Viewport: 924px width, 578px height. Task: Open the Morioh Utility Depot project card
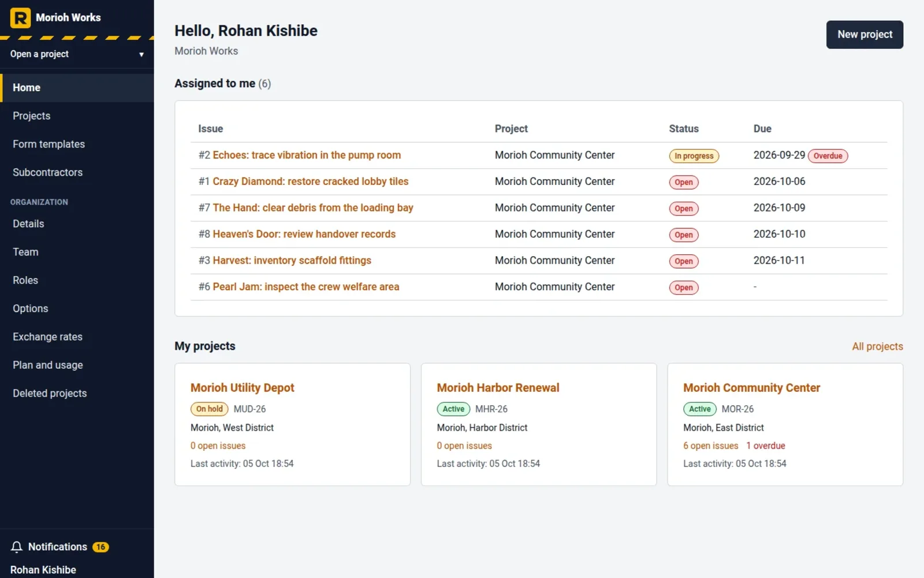(x=242, y=388)
